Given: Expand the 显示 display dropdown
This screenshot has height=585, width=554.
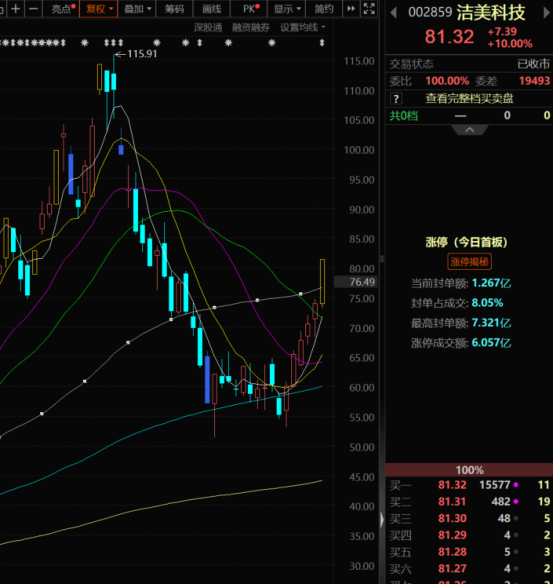Looking at the screenshot, I should click(x=287, y=9).
